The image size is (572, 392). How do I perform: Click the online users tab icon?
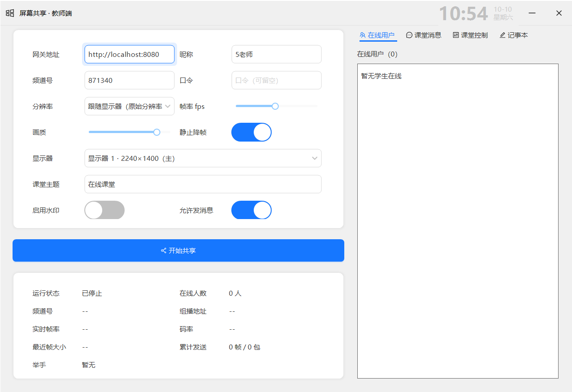pyautogui.click(x=363, y=35)
